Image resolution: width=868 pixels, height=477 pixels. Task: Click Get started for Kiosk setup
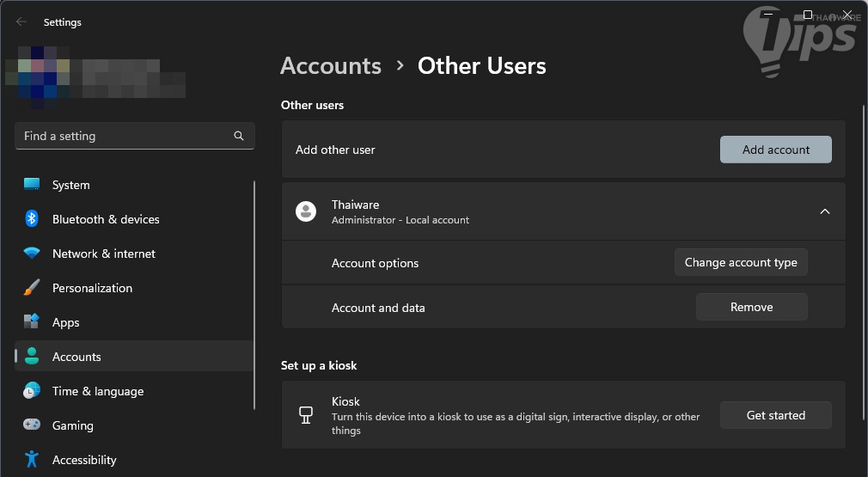[x=775, y=415]
